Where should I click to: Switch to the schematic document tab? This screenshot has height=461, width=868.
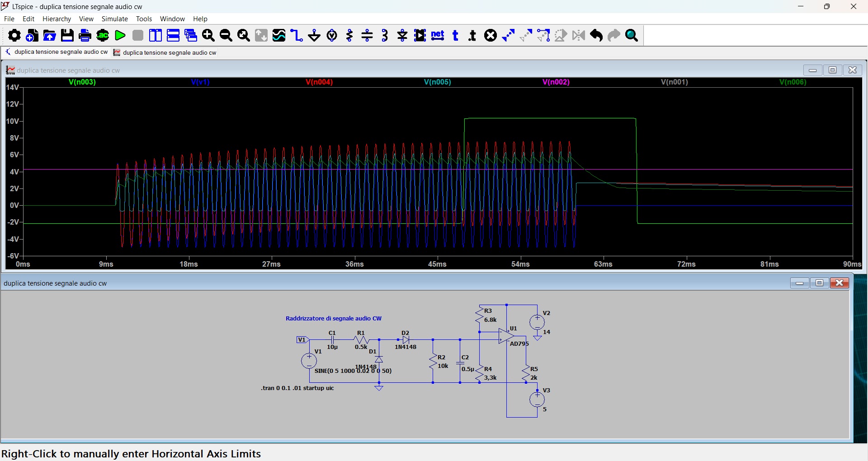coord(57,52)
